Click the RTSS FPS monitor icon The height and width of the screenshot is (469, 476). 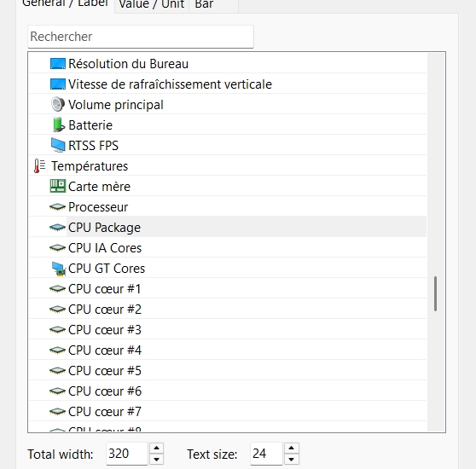point(58,145)
